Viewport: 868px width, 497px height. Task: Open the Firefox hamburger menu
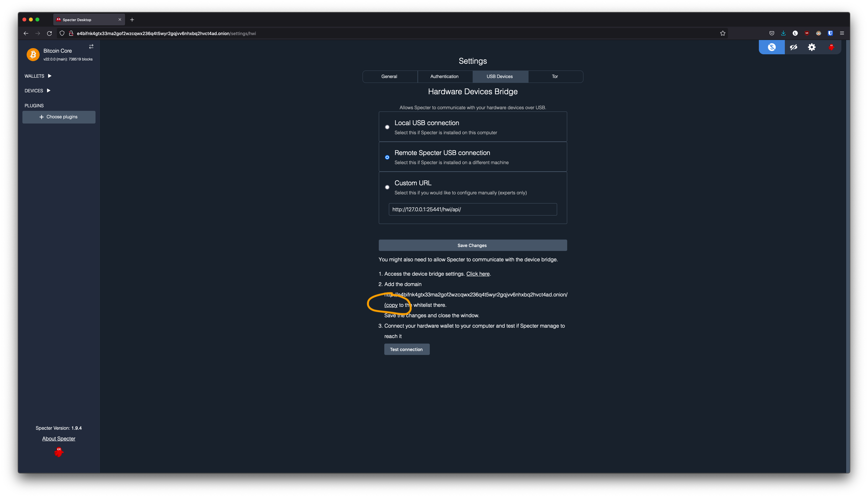[842, 33]
